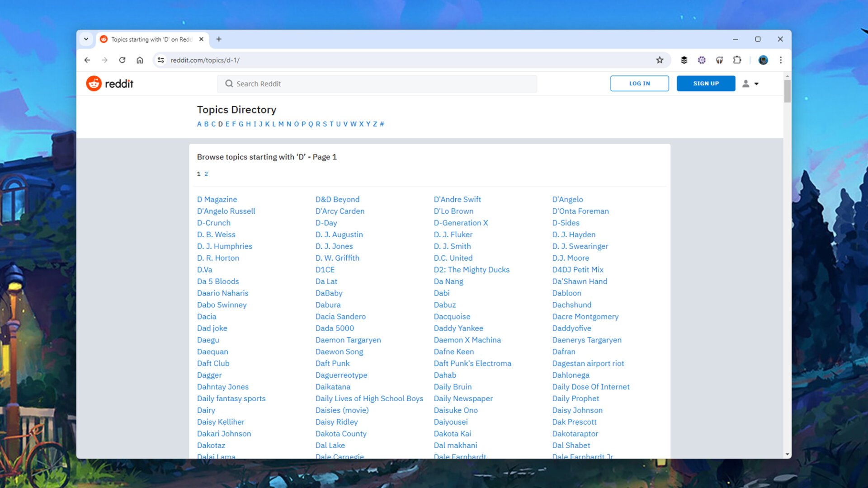The height and width of the screenshot is (488, 868).
Task: Open the D Magazine topic link
Action: point(217,199)
